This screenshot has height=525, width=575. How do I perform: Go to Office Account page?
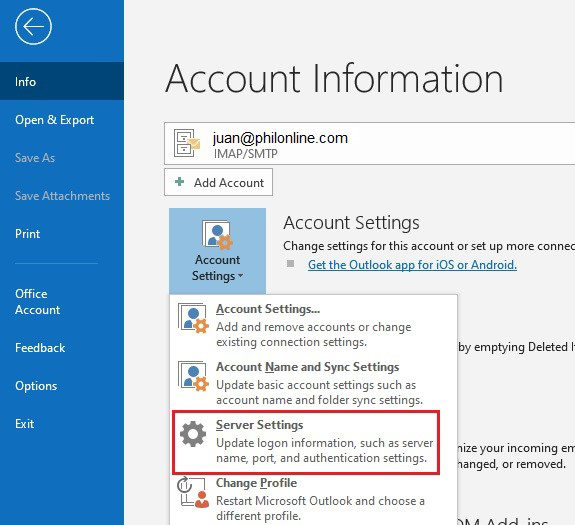(62, 302)
